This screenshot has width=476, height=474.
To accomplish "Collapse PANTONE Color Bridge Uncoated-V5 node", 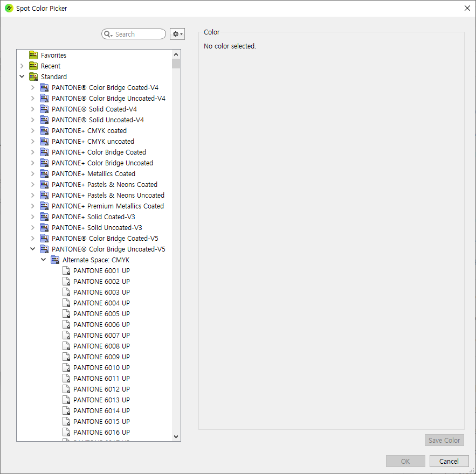I will 33,249.
